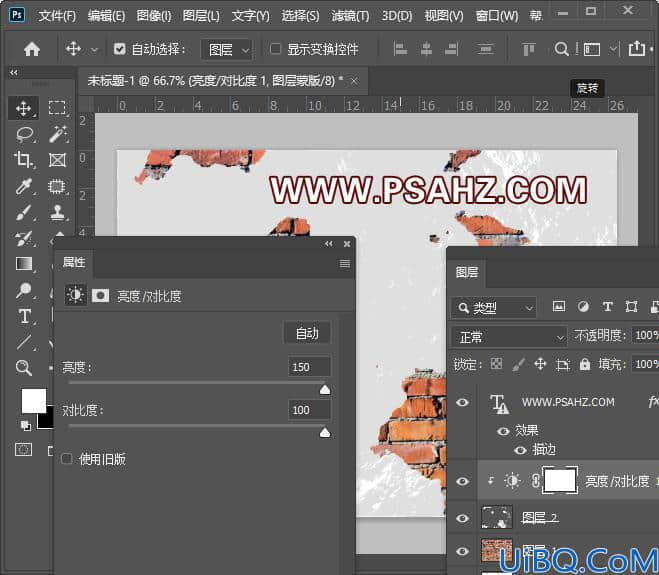Filter layers by shape layer icon
659x575 pixels.
(631, 306)
